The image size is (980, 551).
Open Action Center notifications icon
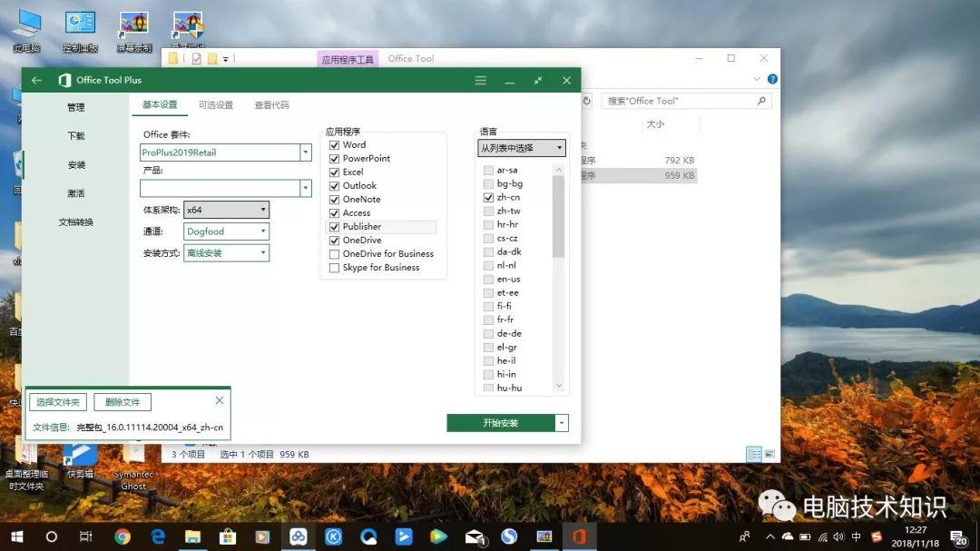[958, 536]
